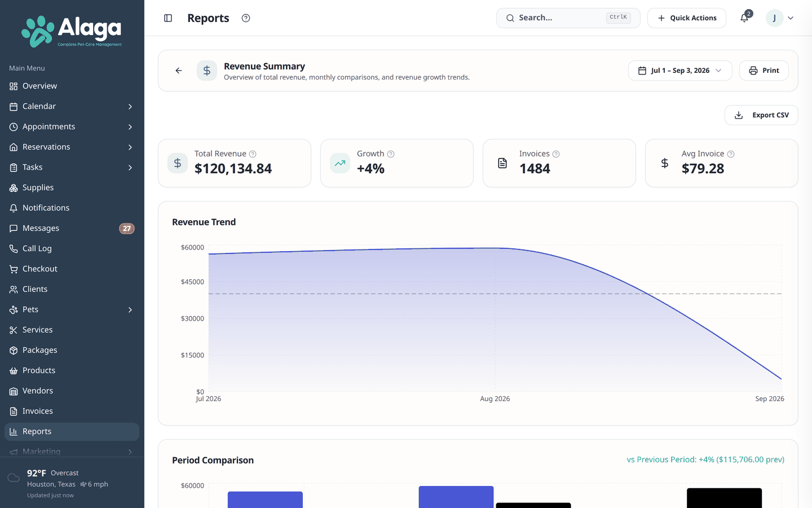Export the report as CSV
812x508 pixels.
click(761, 115)
